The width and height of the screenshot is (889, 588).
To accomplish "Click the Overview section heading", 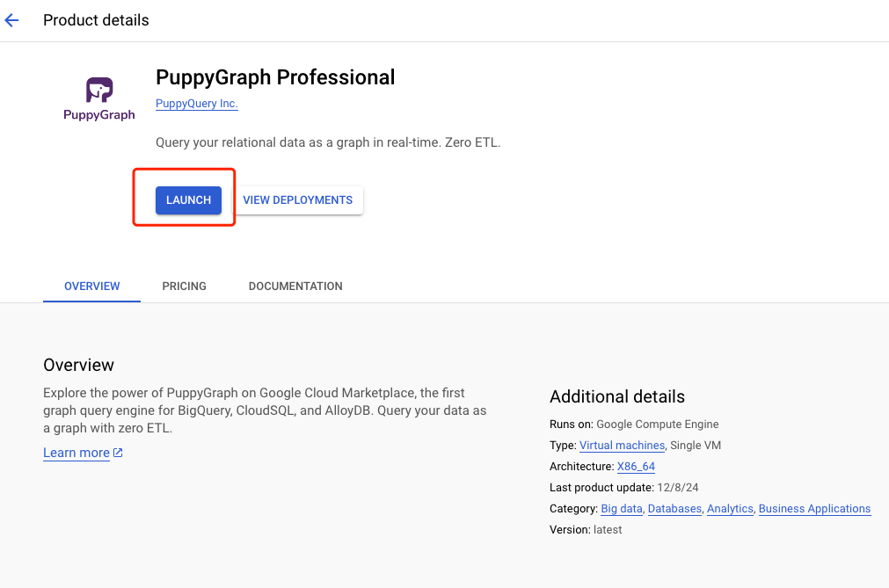I will [79, 365].
